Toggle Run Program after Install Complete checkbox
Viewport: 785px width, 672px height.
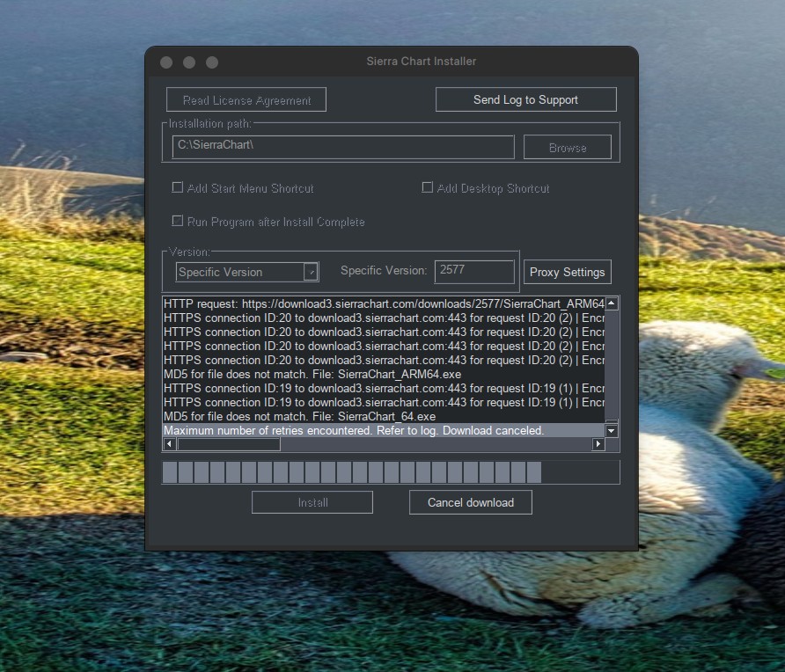177,221
